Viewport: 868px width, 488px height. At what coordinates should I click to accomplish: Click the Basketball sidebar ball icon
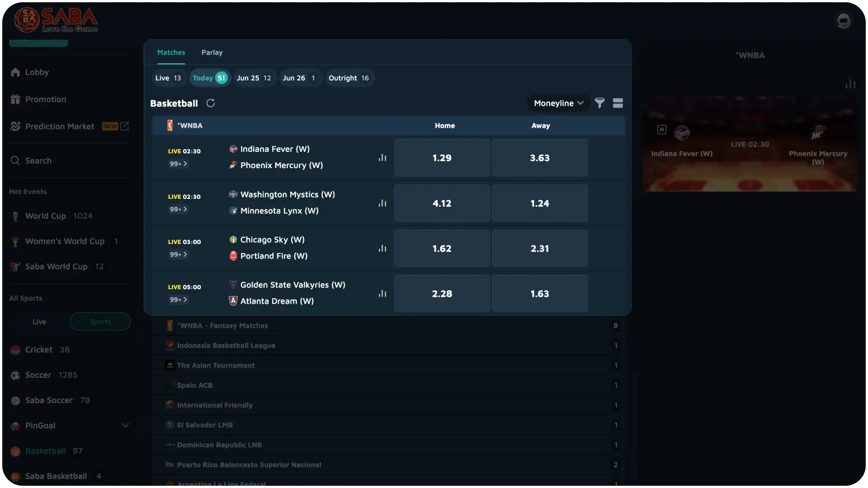click(15, 451)
